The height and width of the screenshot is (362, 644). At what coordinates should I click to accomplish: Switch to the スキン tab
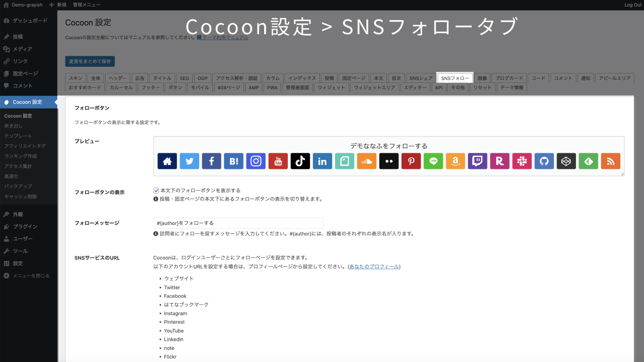[x=76, y=78]
